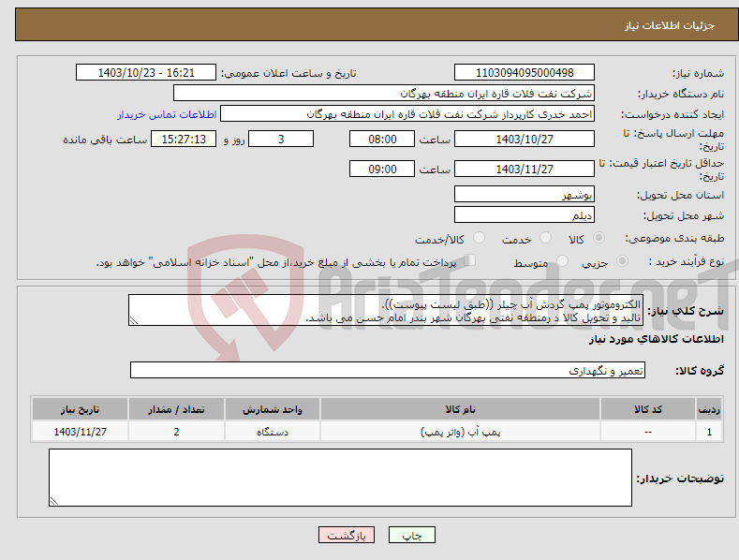Click the توضیحات خریدار textarea
The image size is (739, 560).
click(340, 478)
